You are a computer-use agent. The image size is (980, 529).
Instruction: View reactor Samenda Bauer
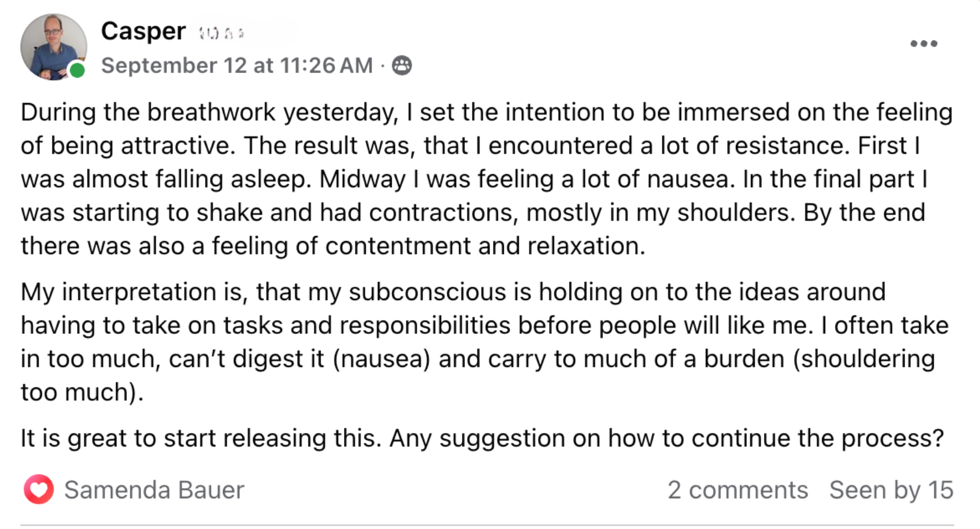click(x=154, y=490)
